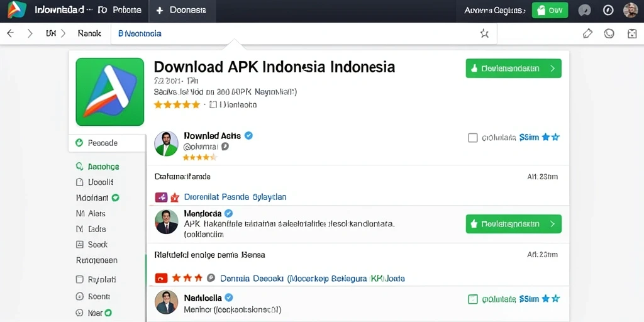
Task: Click the verified badge next to Nerklocila
Action: [229, 298]
